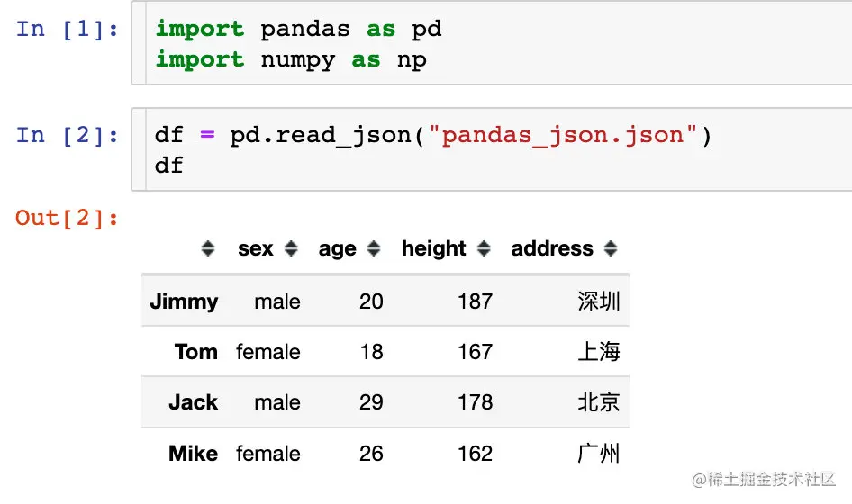Select the Mike row index
Image resolution: width=852 pixels, height=504 pixels.
(x=194, y=454)
